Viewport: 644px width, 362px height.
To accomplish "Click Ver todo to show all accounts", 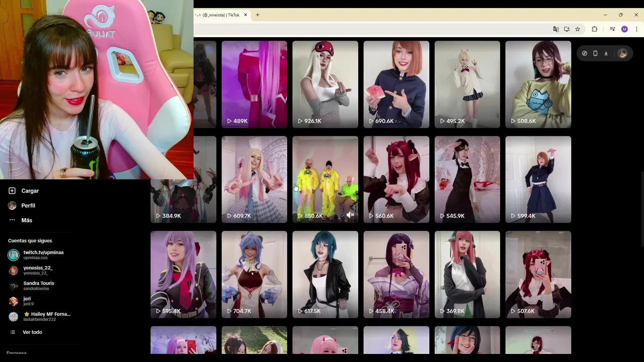I will pyautogui.click(x=32, y=332).
